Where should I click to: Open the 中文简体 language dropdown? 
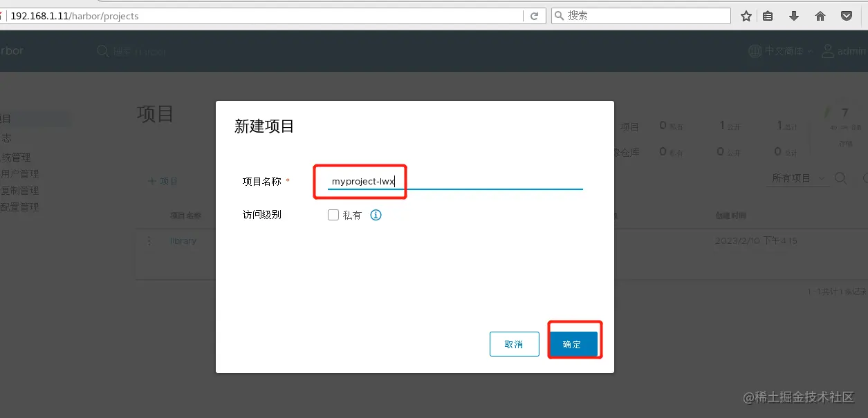coord(781,51)
